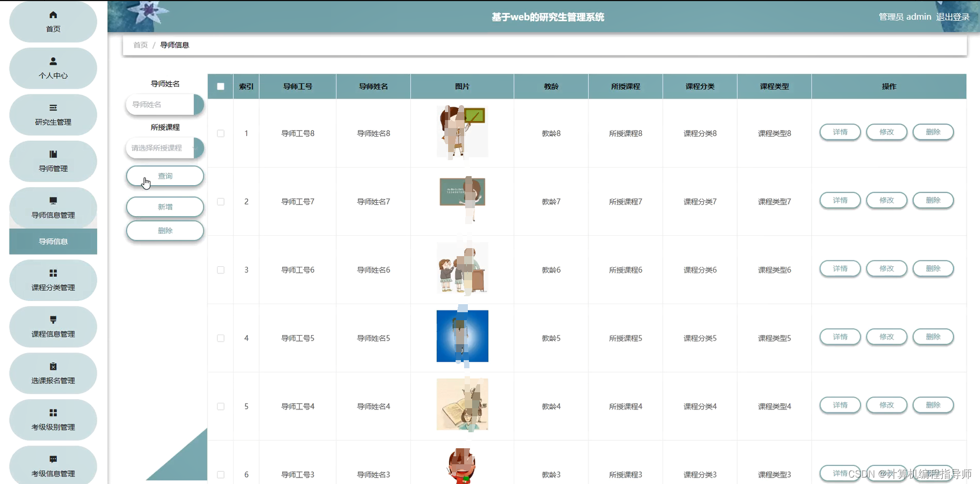
Task: Click teacher image thumbnail in row 导师姓名8
Action: click(x=462, y=132)
